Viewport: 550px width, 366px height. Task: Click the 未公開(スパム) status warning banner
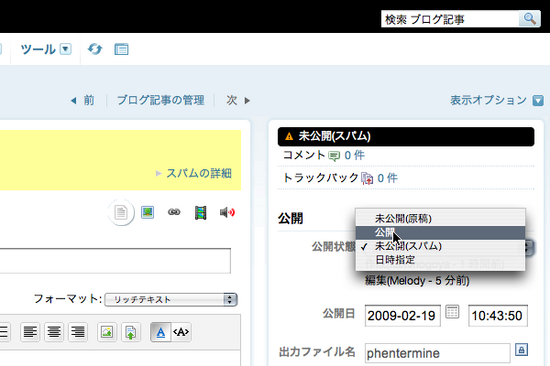pos(406,137)
